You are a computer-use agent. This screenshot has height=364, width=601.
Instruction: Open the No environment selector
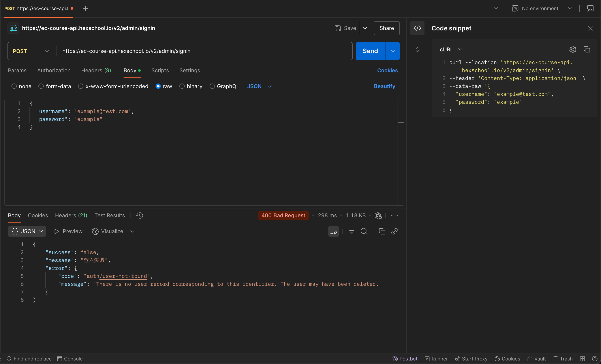pyautogui.click(x=541, y=9)
